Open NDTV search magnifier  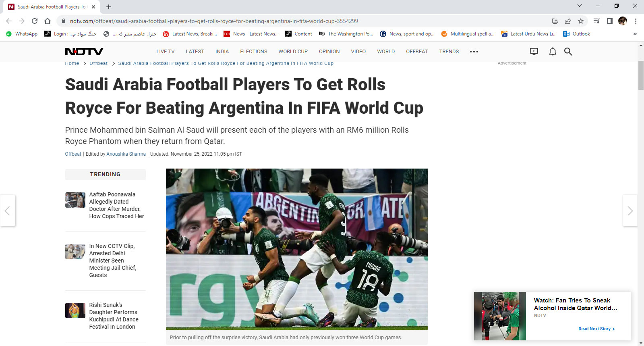(x=568, y=52)
